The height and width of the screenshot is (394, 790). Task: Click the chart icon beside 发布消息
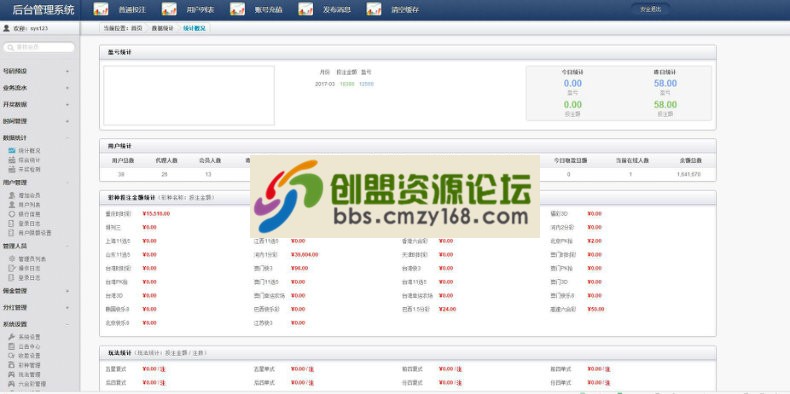(306, 9)
